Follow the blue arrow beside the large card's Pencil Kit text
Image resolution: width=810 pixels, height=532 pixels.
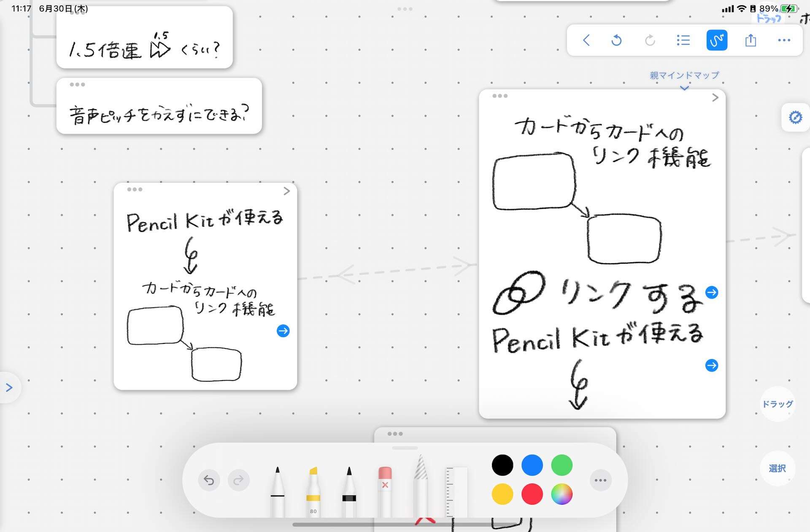pyautogui.click(x=712, y=365)
